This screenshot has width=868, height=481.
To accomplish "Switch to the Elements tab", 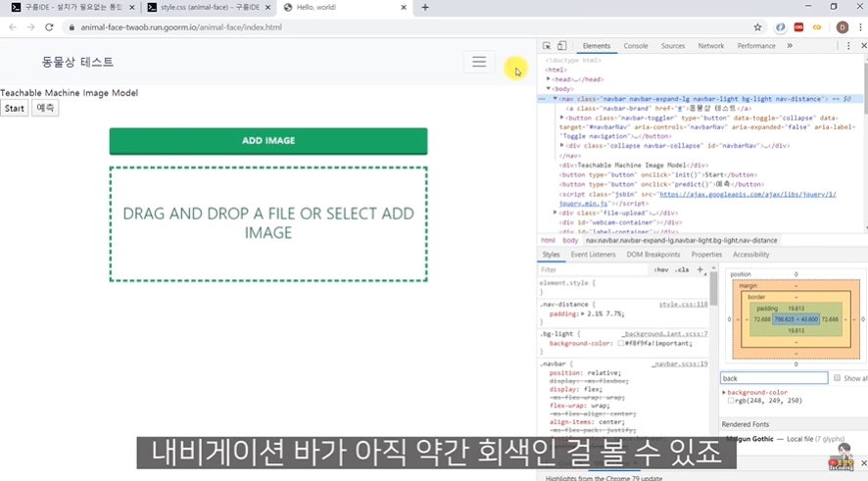I will (x=597, y=46).
